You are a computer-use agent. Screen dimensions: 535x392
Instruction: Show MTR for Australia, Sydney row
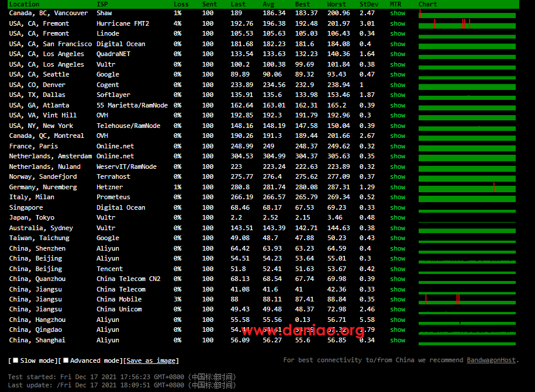pos(398,228)
